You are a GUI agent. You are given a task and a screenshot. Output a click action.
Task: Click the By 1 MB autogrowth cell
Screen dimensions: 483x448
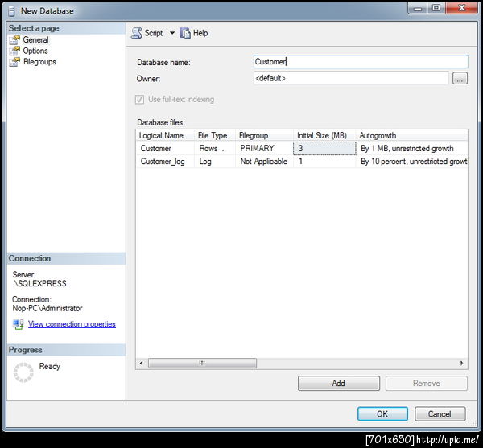[x=412, y=148]
